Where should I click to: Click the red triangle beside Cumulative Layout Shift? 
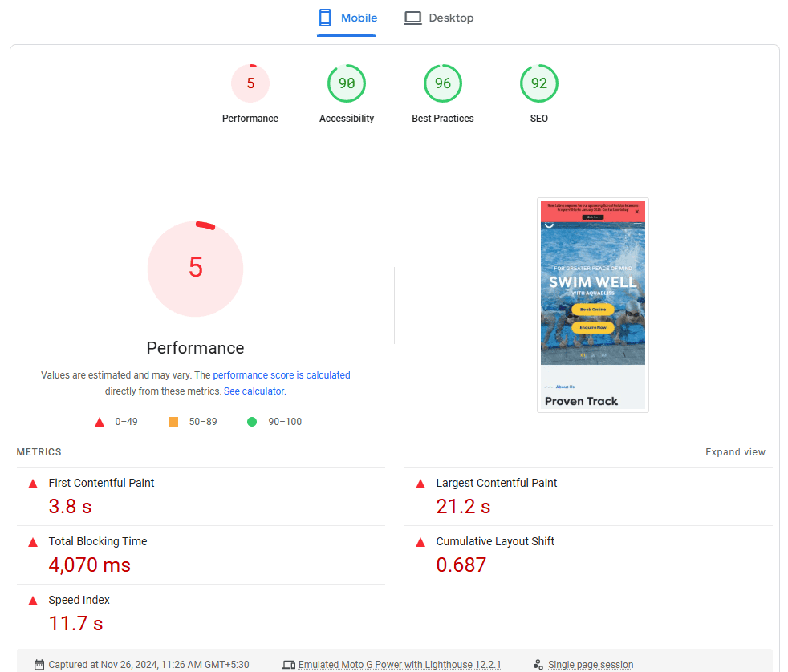pyautogui.click(x=420, y=543)
